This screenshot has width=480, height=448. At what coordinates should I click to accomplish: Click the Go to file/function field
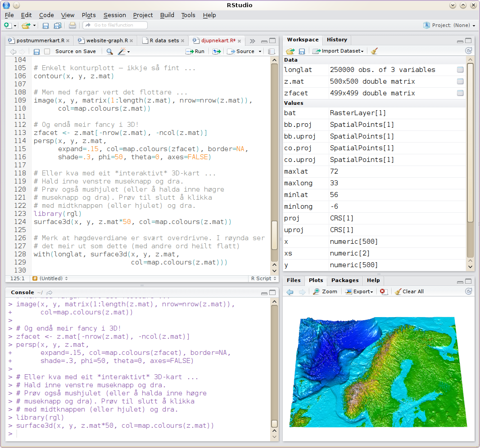[115, 25]
